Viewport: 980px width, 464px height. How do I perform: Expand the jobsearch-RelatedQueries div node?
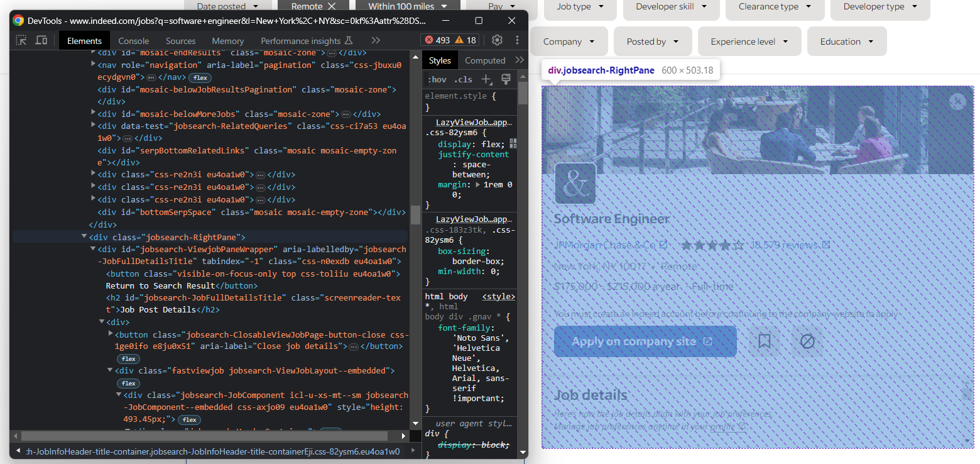pos(92,126)
